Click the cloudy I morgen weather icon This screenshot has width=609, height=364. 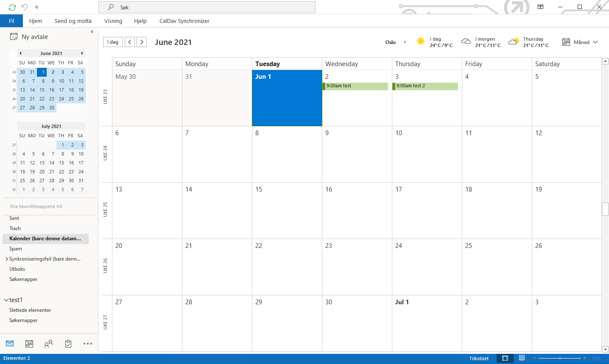(466, 41)
